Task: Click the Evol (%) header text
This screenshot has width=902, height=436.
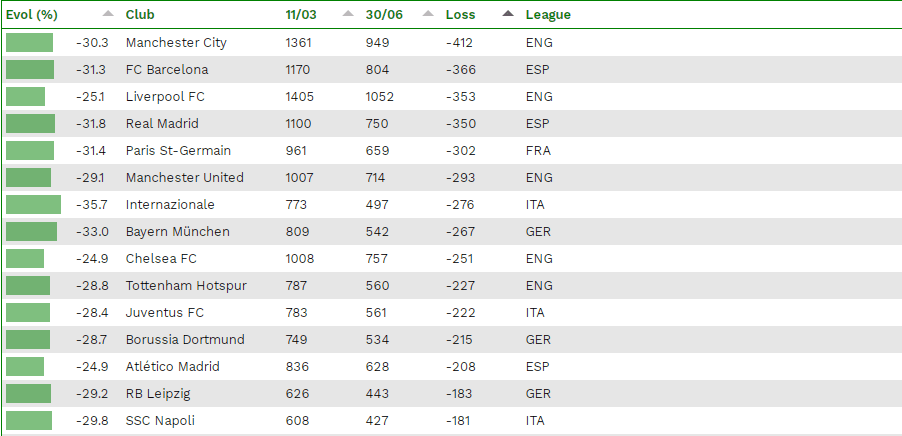Action: [32, 15]
